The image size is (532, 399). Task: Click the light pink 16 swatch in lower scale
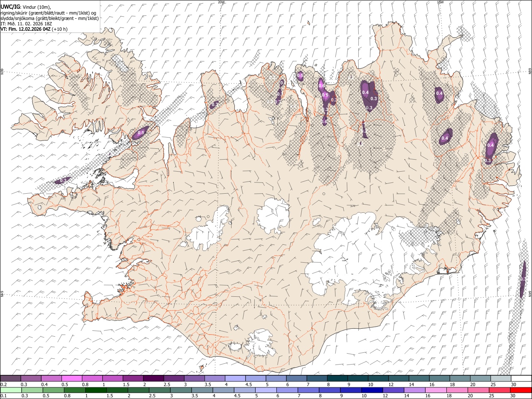436,390
